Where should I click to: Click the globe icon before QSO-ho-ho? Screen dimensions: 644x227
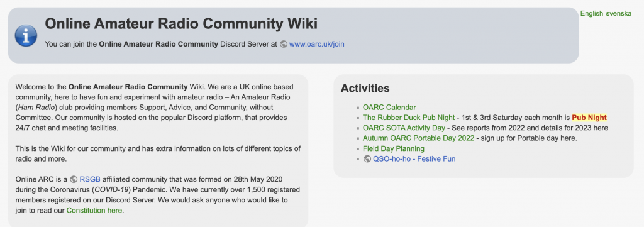click(367, 159)
